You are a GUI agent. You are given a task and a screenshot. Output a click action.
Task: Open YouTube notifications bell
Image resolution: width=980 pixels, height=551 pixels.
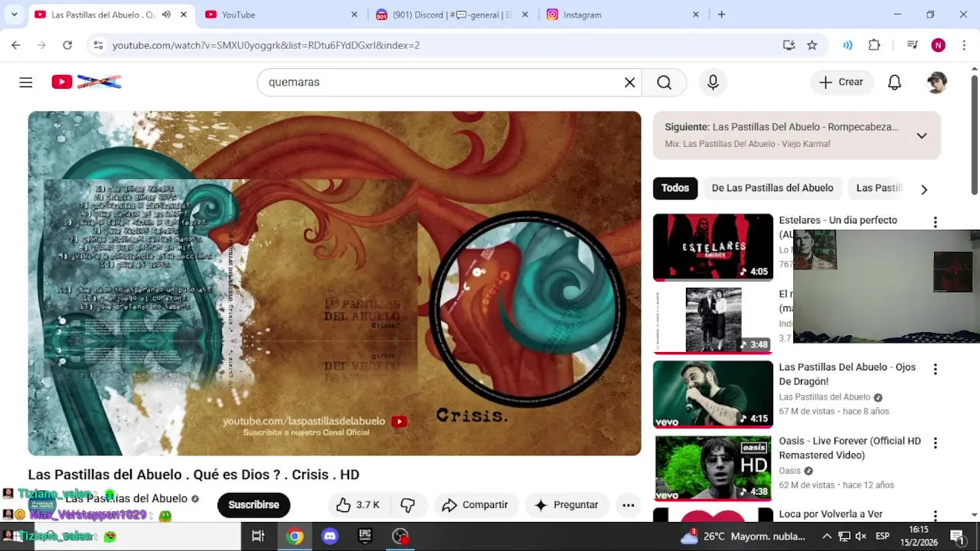coord(894,82)
